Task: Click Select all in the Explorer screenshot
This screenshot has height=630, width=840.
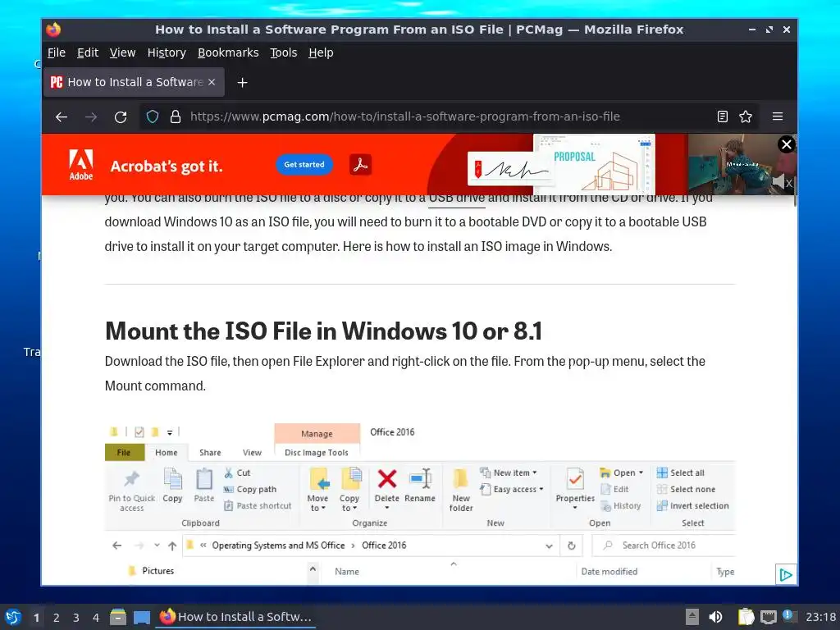Action: tap(680, 472)
